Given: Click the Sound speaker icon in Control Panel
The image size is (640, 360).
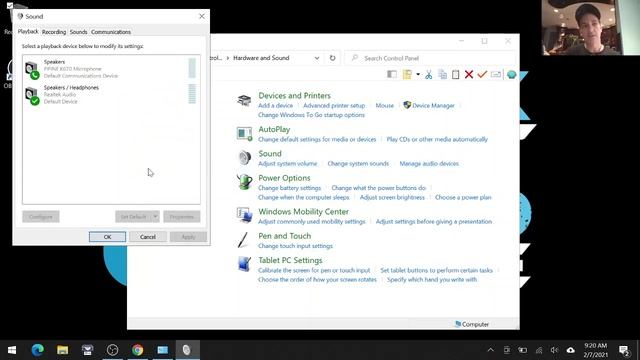Looking at the screenshot, I should coord(244,158).
